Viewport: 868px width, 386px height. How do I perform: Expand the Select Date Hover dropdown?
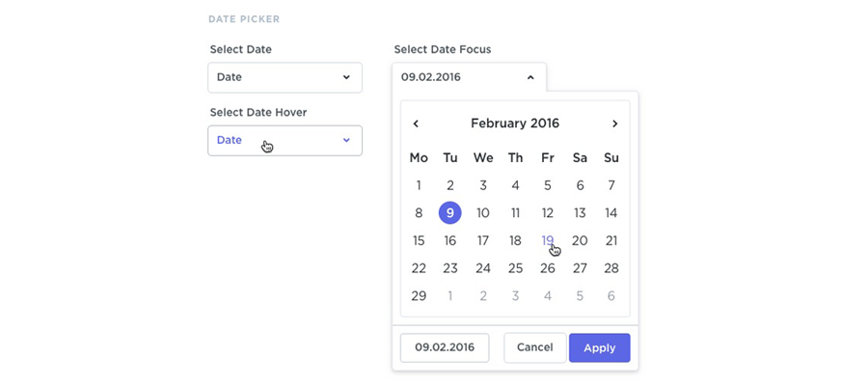coord(285,140)
